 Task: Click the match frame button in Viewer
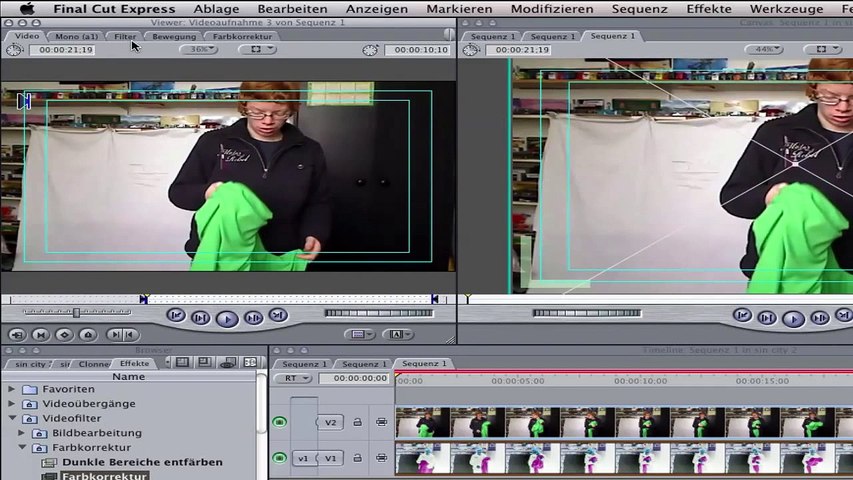click(17, 335)
